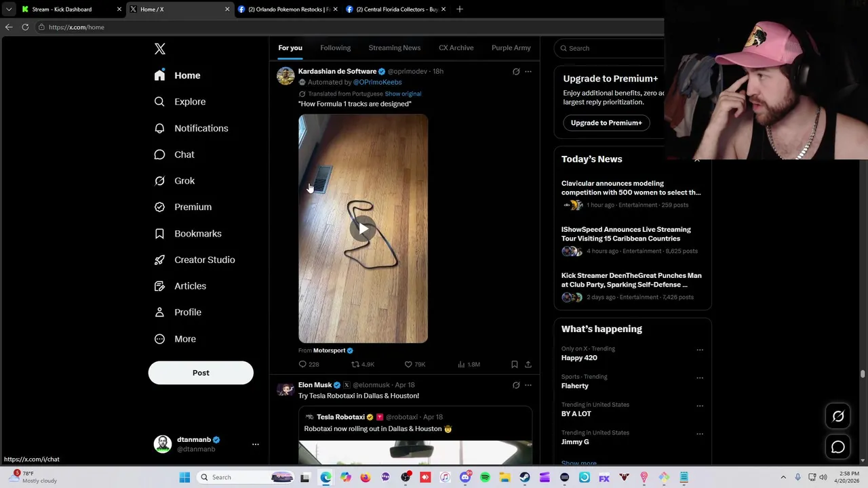Show hidden system tray icons

pos(783,477)
